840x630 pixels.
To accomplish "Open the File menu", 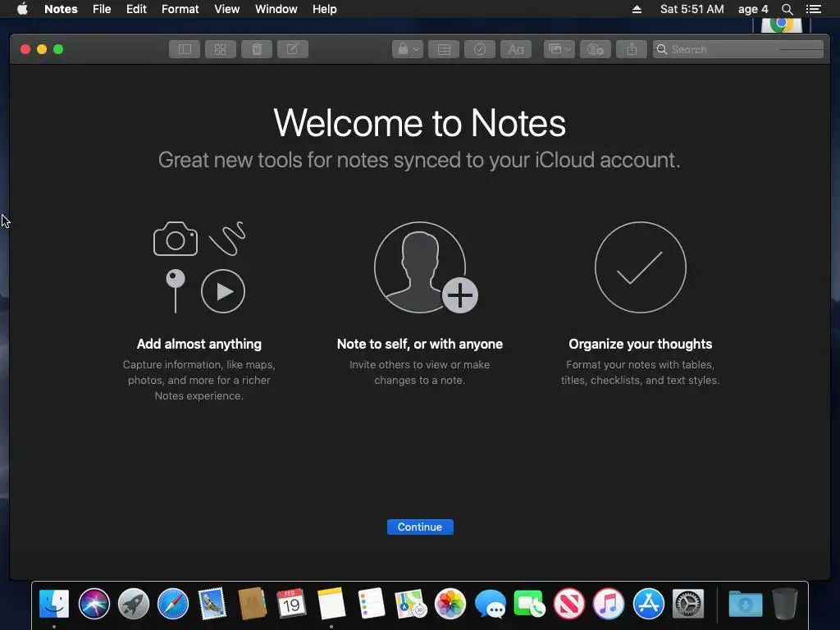I will point(102,9).
